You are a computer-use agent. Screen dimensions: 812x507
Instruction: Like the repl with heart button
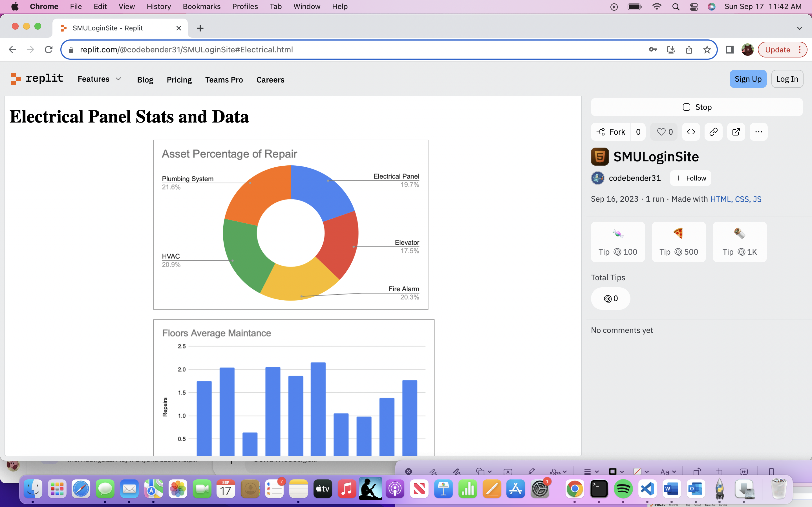pos(664,132)
